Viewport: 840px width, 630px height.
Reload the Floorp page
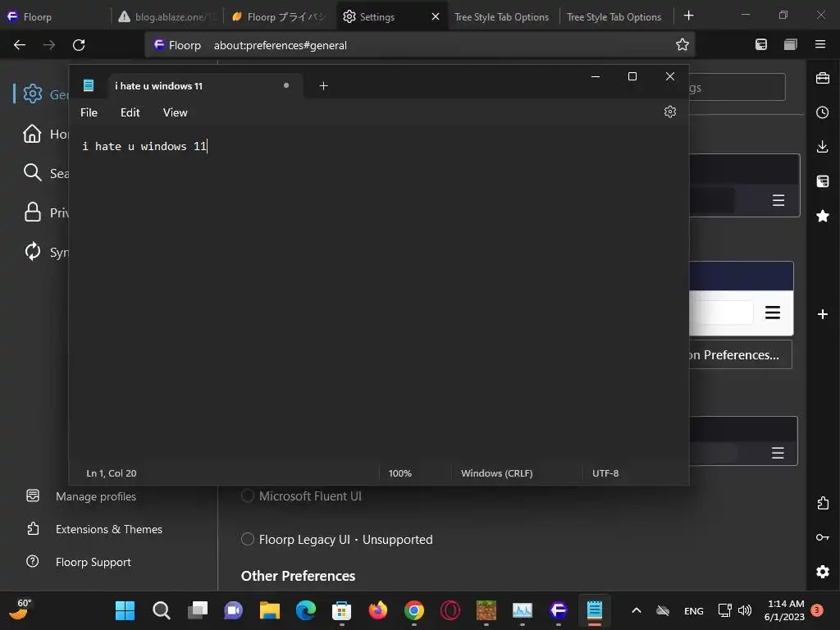click(x=79, y=45)
